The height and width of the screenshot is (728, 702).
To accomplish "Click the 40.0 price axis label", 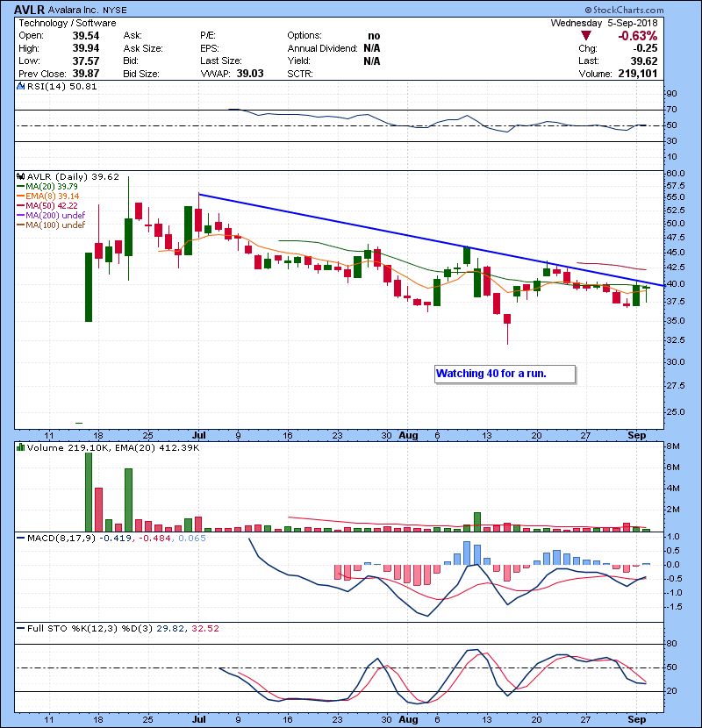I will point(676,284).
